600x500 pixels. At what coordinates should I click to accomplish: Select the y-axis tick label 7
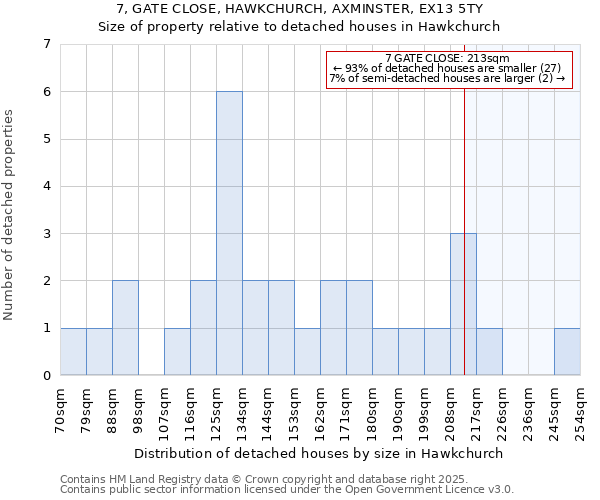[x=46, y=44]
